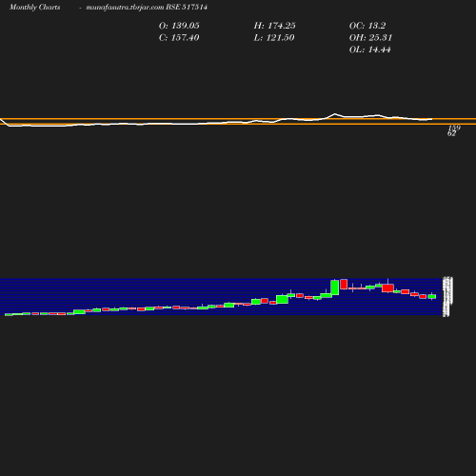This screenshot has width=476, height=476.
Task: Click the munafasutra BSE 517514 label
Action: (x=147, y=8)
